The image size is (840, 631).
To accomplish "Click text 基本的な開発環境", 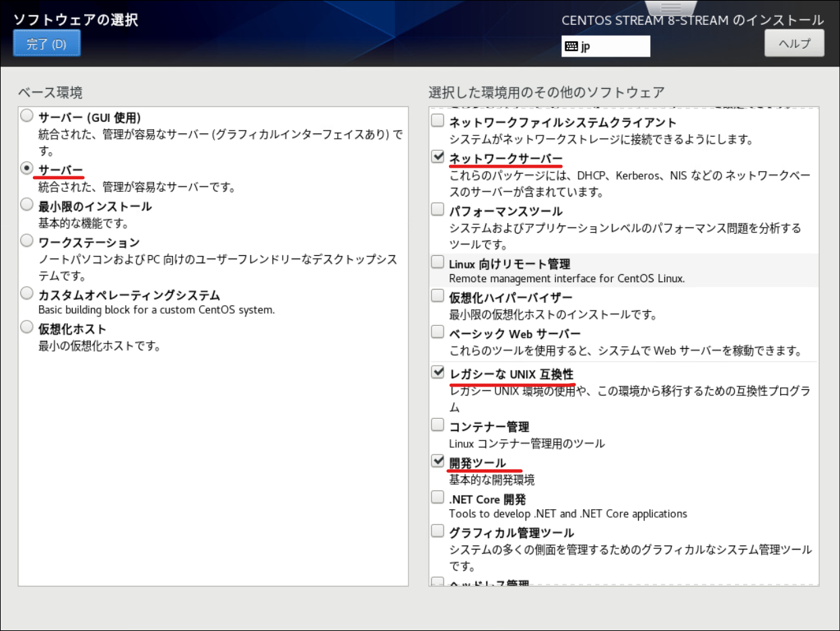I will pyautogui.click(x=492, y=480).
